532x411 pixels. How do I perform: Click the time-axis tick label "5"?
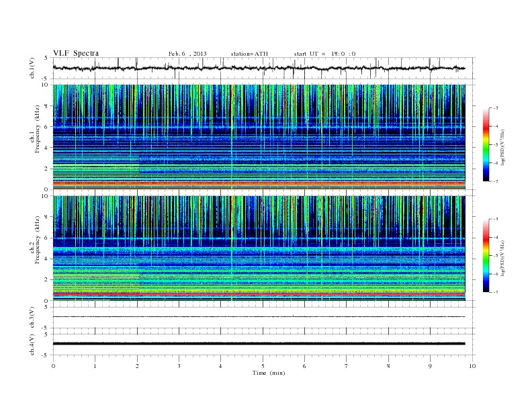[x=263, y=366]
